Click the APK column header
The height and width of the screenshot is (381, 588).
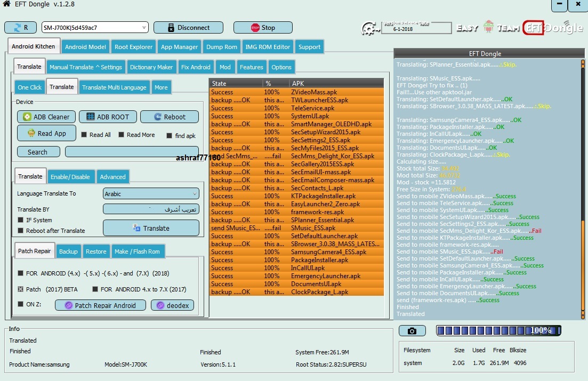pos(336,83)
